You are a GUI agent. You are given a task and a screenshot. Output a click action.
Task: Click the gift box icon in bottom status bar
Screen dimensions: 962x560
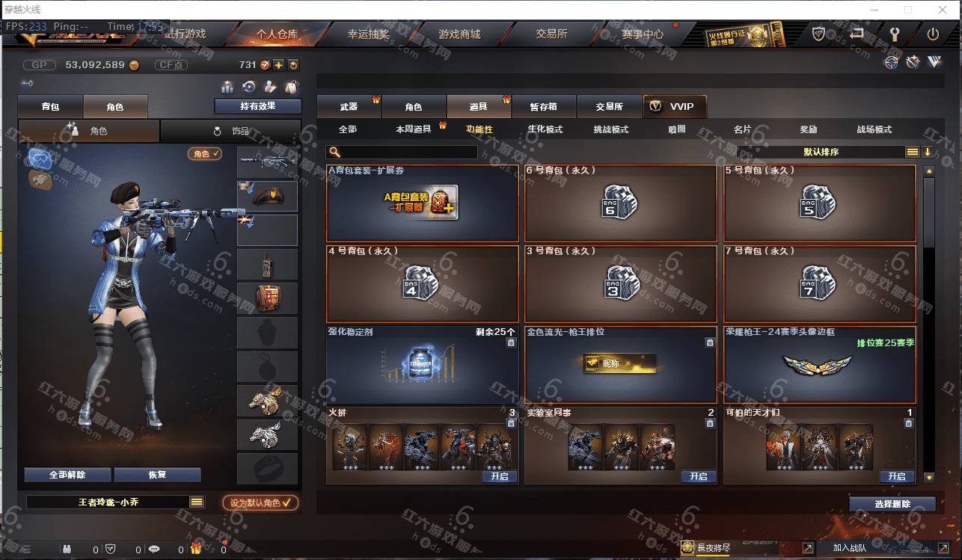point(196,549)
